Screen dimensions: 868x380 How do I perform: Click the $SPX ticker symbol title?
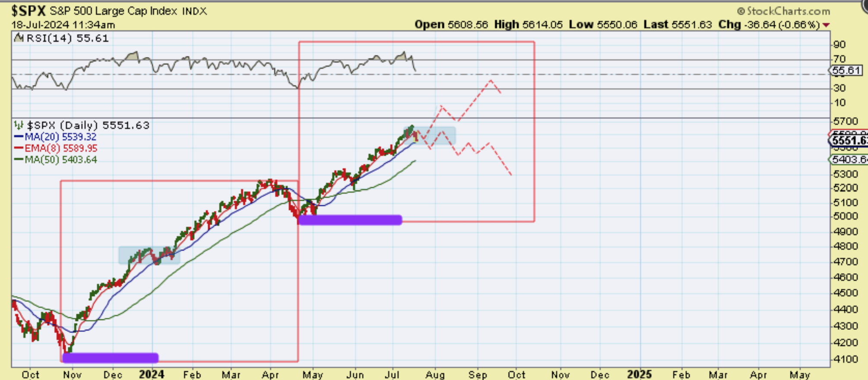coord(29,11)
